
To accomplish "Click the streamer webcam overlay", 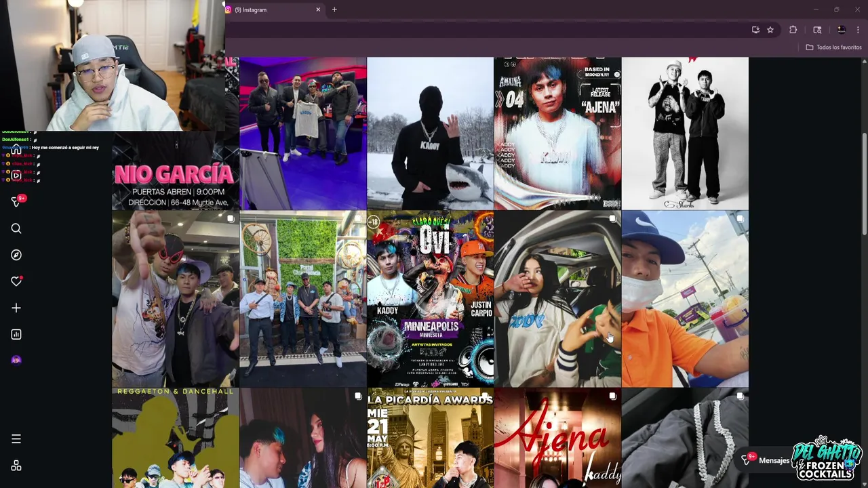I will point(112,65).
